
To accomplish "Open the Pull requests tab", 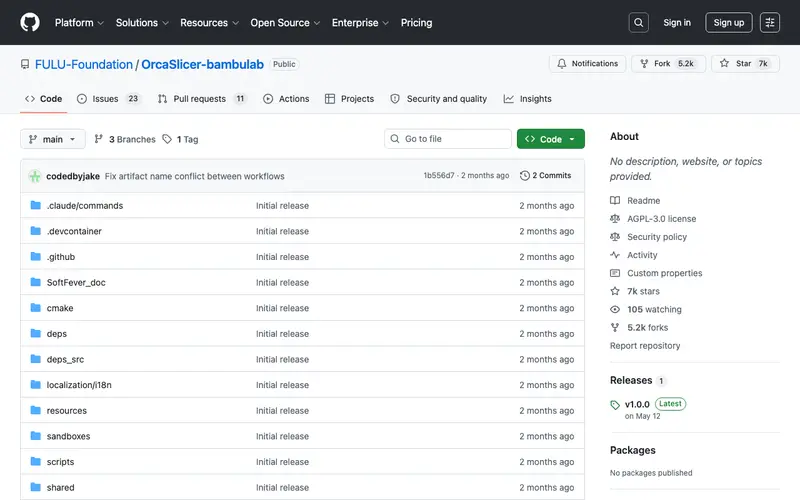I will [x=203, y=99].
